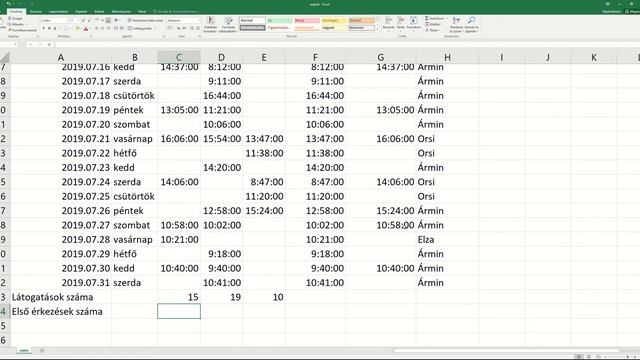
Task: Apply the red Rossz cell style
Action: click(x=307, y=20)
